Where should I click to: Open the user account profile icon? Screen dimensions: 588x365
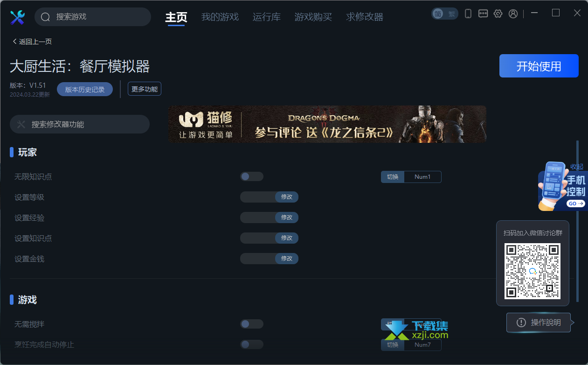click(513, 14)
